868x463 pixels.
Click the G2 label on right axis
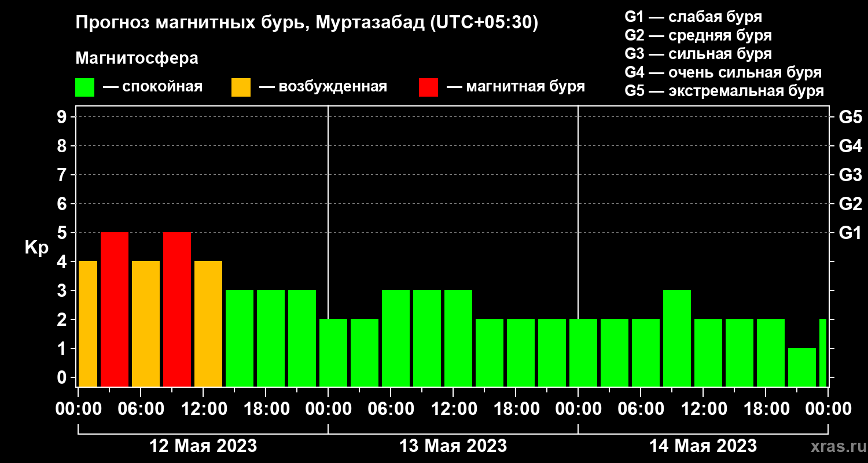850,204
